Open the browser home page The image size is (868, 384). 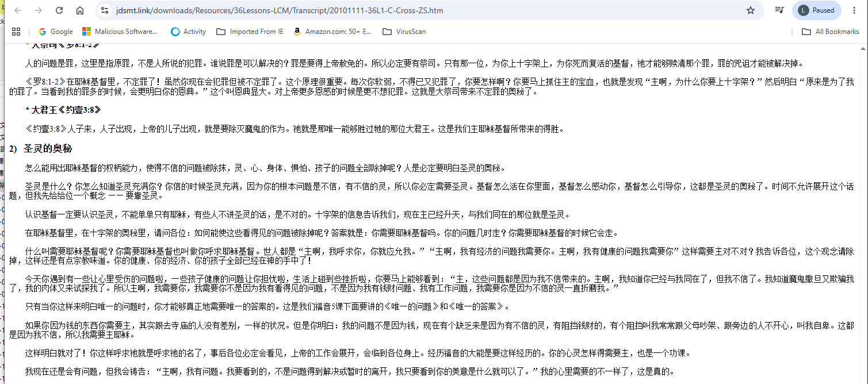tap(80, 10)
